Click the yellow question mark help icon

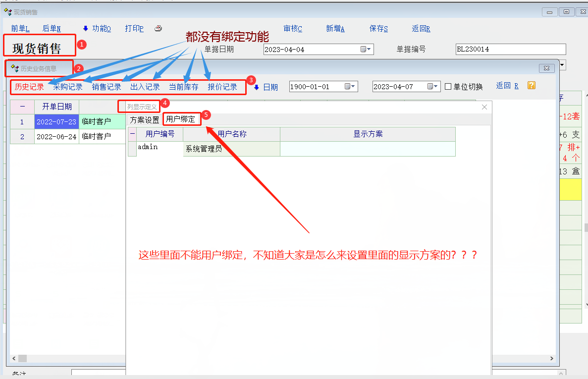(532, 86)
